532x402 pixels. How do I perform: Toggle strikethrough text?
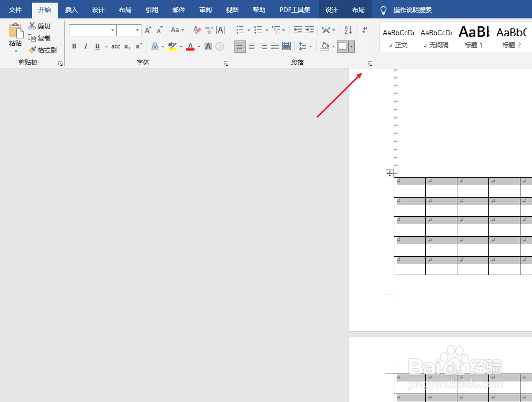116,46
